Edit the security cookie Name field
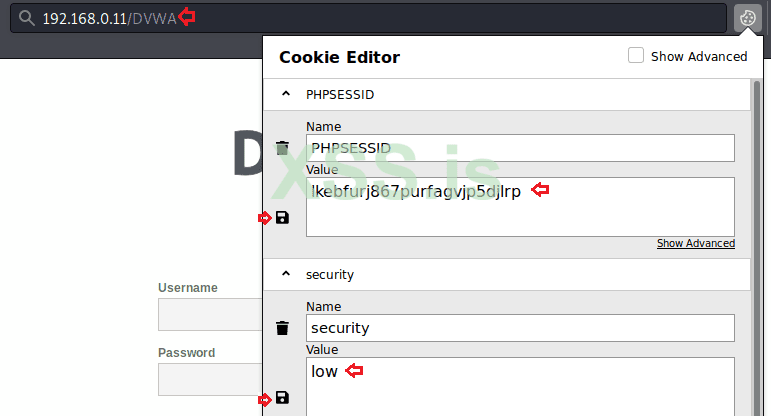 pyautogui.click(x=520, y=328)
